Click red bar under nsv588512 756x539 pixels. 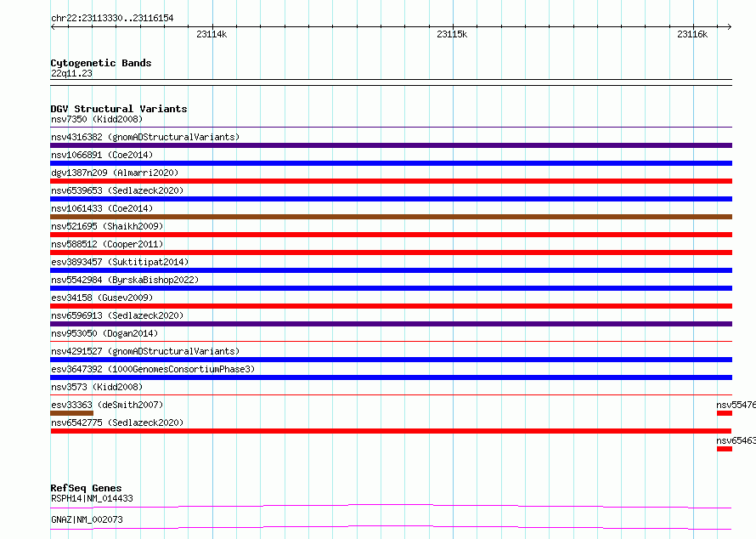tap(391, 252)
